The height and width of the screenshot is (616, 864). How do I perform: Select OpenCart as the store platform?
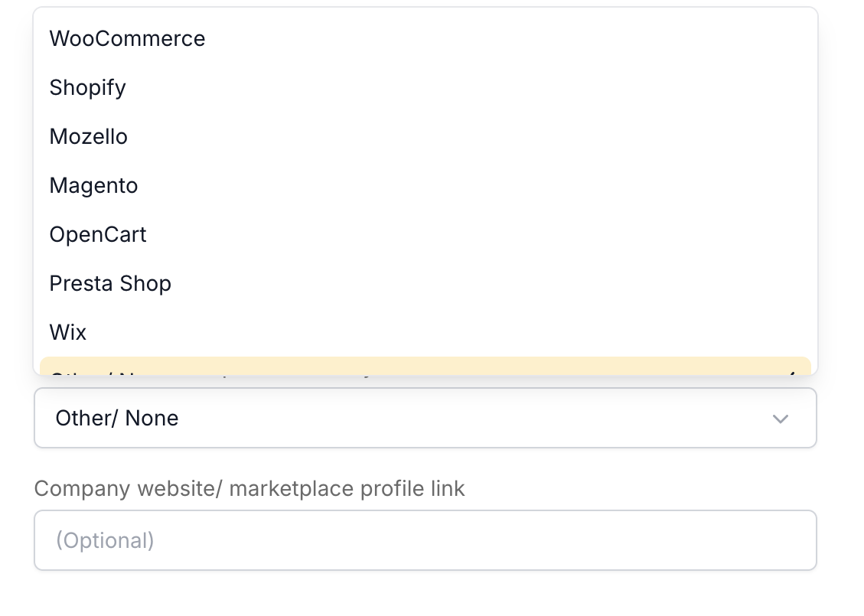(x=98, y=234)
